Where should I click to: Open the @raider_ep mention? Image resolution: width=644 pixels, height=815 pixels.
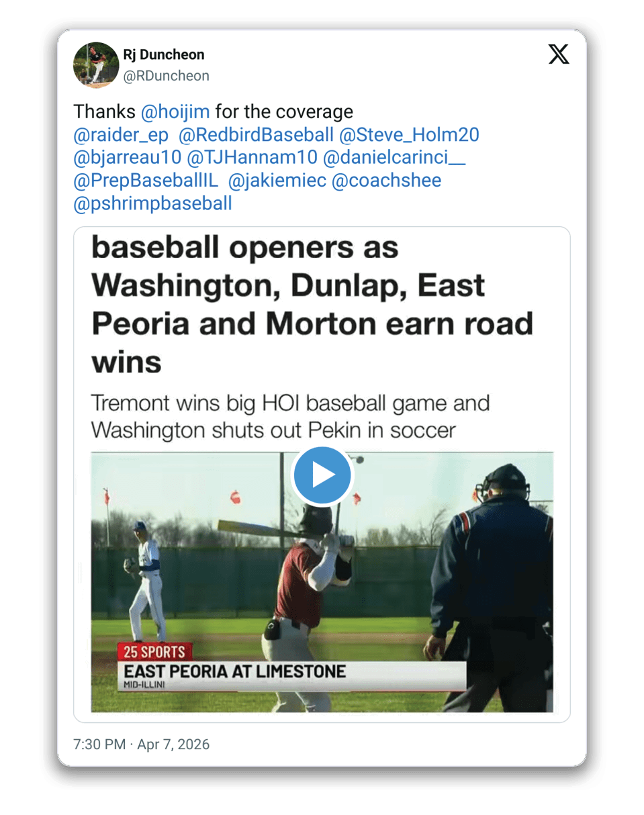(x=120, y=134)
